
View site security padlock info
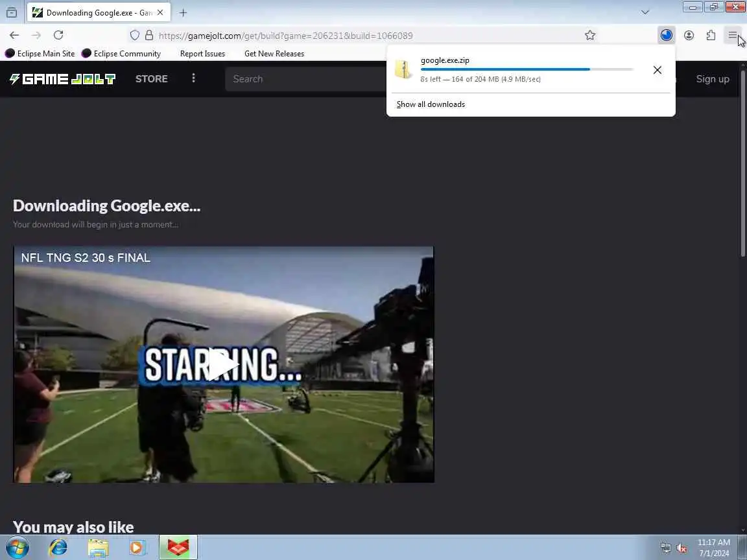tap(149, 35)
